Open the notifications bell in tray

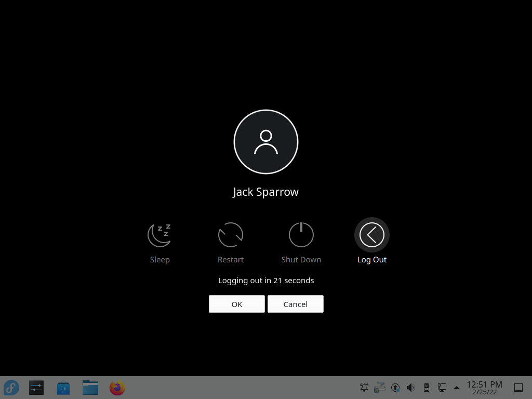click(x=364, y=388)
